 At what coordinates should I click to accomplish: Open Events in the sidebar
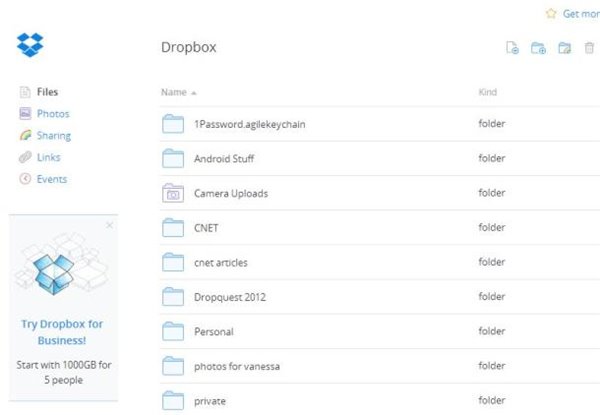pos(51,180)
